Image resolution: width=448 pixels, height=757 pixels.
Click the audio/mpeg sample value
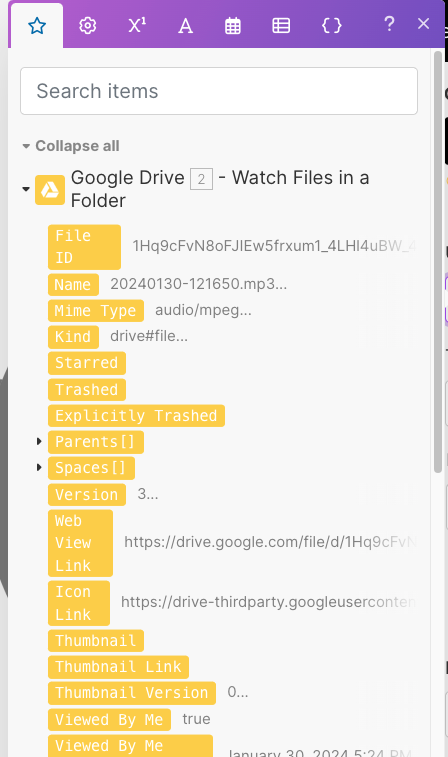[203, 310]
